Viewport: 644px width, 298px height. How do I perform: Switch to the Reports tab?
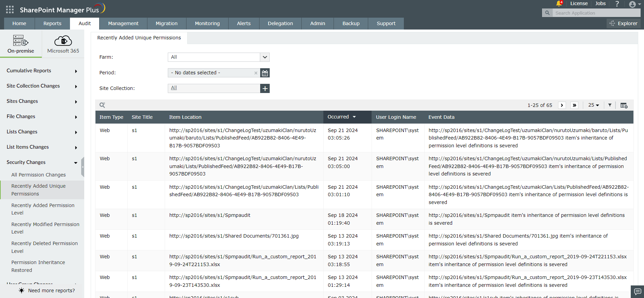pyautogui.click(x=52, y=23)
